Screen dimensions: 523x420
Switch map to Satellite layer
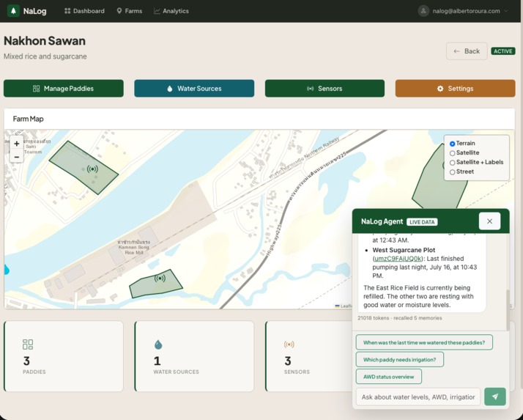(x=452, y=153)
